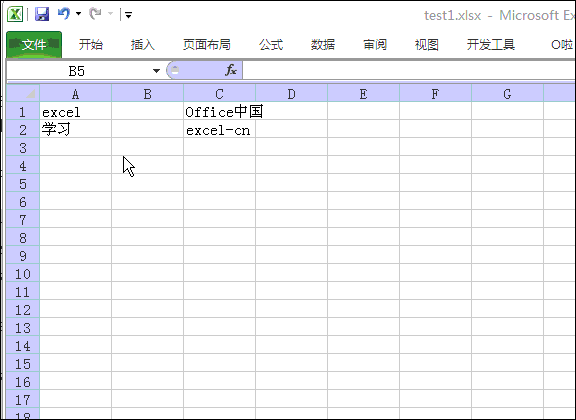Image resolution: width=576 pixels, height=420 pixels.
Task: Open the 页面布局 ribbon tab
Action: [x=207, y=44]
